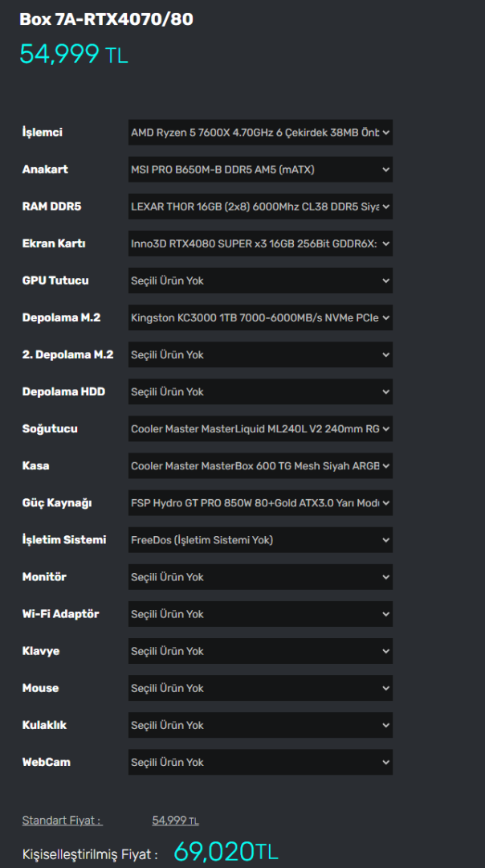Click the Standart Fiyat link
The width and height of the screenshot is (485, 868).
pos(62,821)
